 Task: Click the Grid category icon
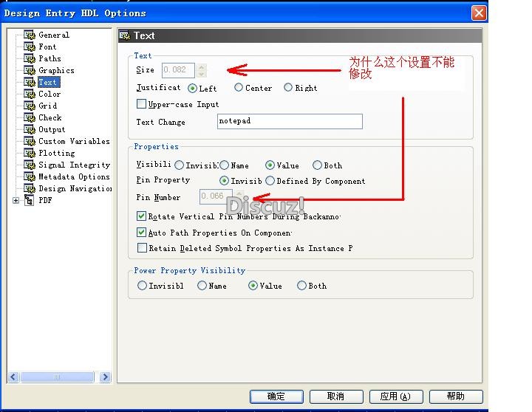(30, 106)
